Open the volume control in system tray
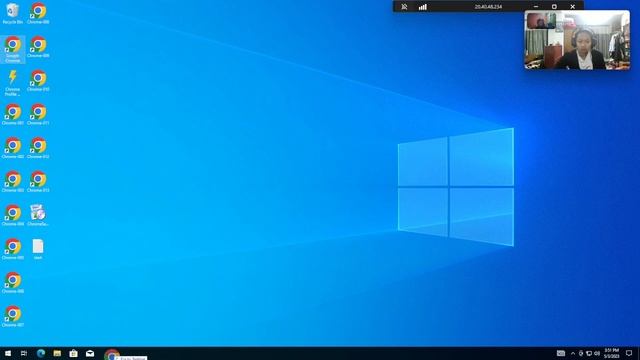Viewport: 640px width, 360px height. pyautogui.click(x=597, y=353)
